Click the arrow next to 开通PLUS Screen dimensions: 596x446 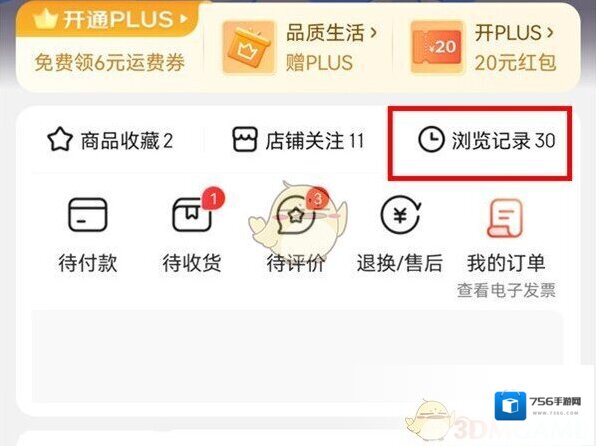pyautogui.click(x=184, y=19)
